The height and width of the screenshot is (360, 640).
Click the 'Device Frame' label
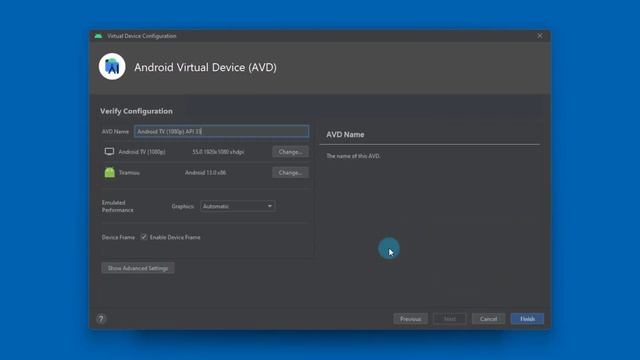(x=118, y=237)
